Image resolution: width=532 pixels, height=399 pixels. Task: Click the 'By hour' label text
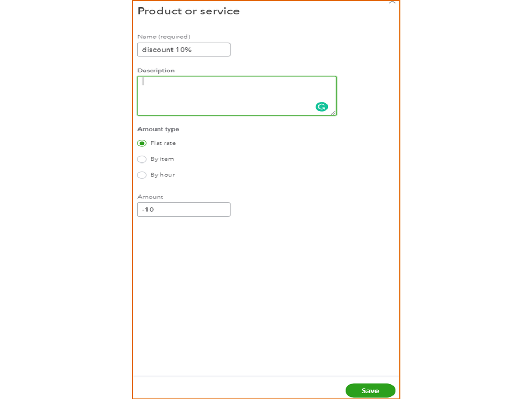coord(162,175)
